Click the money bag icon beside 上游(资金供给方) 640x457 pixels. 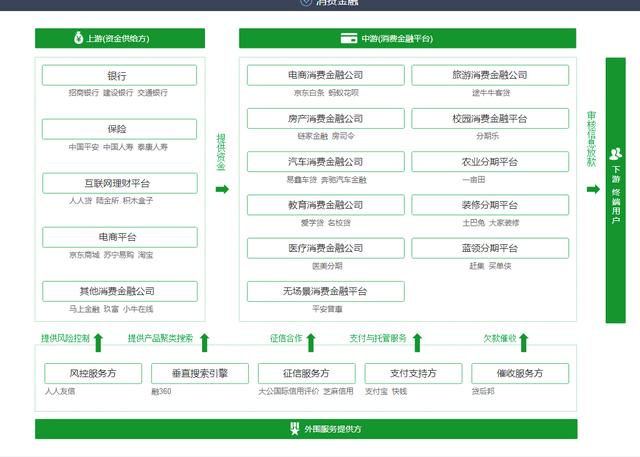coord(78,38)
